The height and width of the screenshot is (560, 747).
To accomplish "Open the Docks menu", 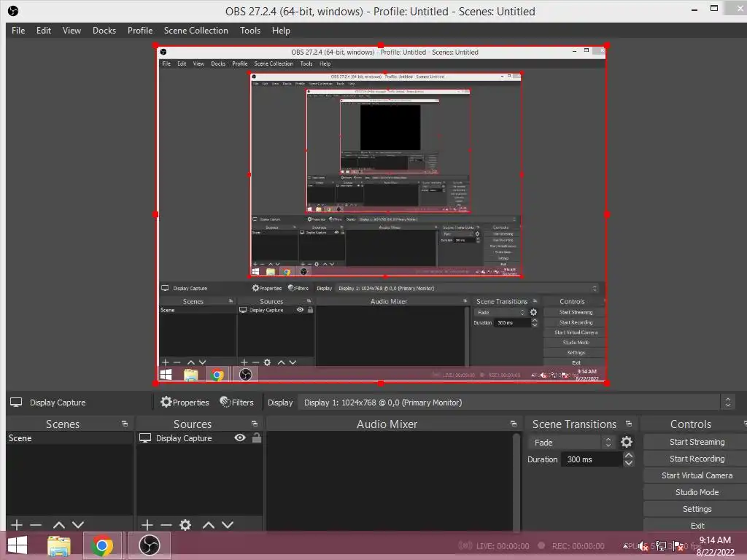I will [104, 31].
